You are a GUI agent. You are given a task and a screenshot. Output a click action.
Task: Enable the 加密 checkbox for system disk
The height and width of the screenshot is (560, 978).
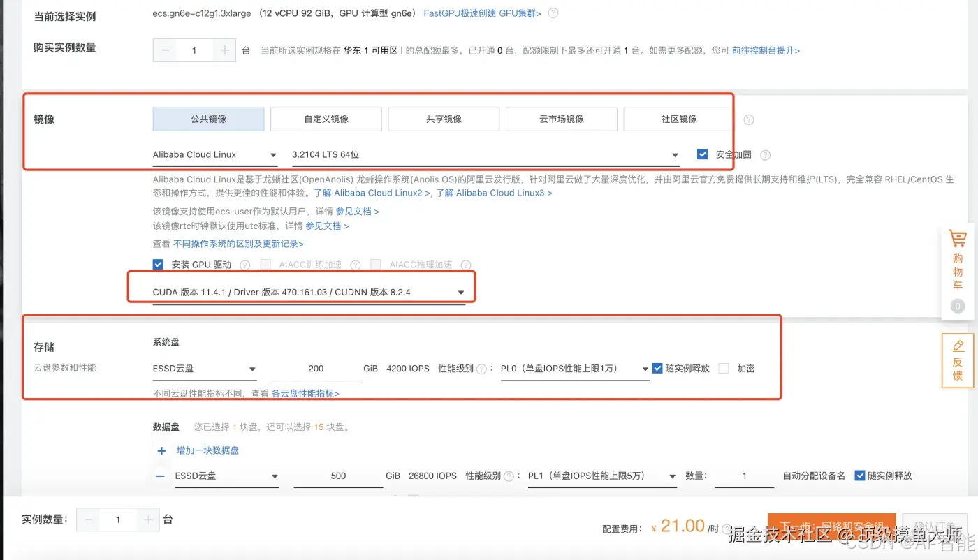(x=724, y=369)
